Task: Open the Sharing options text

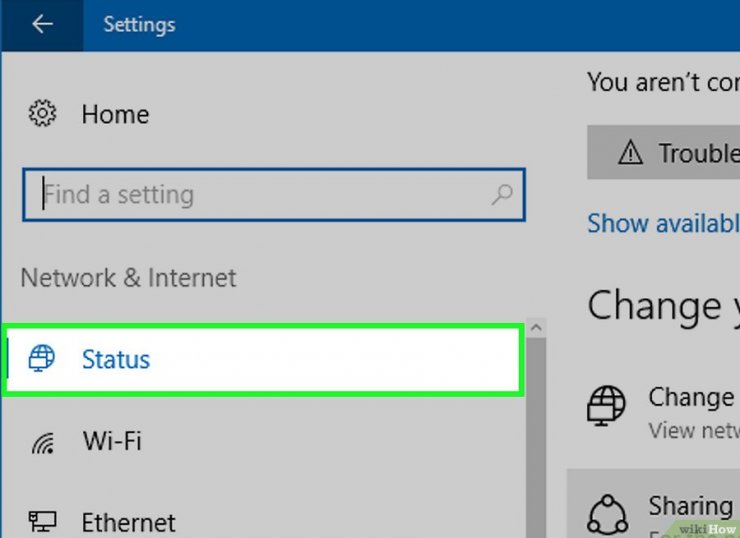Action: (x=692, y=506)
